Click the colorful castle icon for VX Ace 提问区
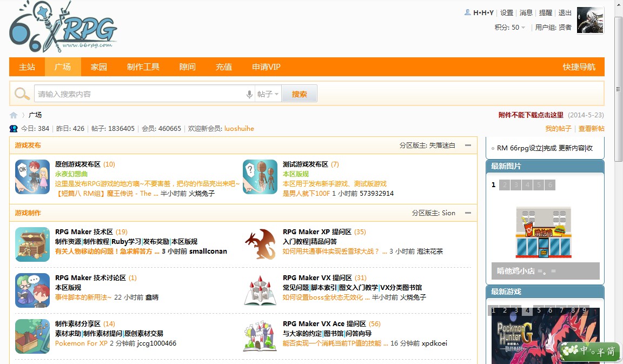This screenshot has height=364, width=623. click(260, 336)
